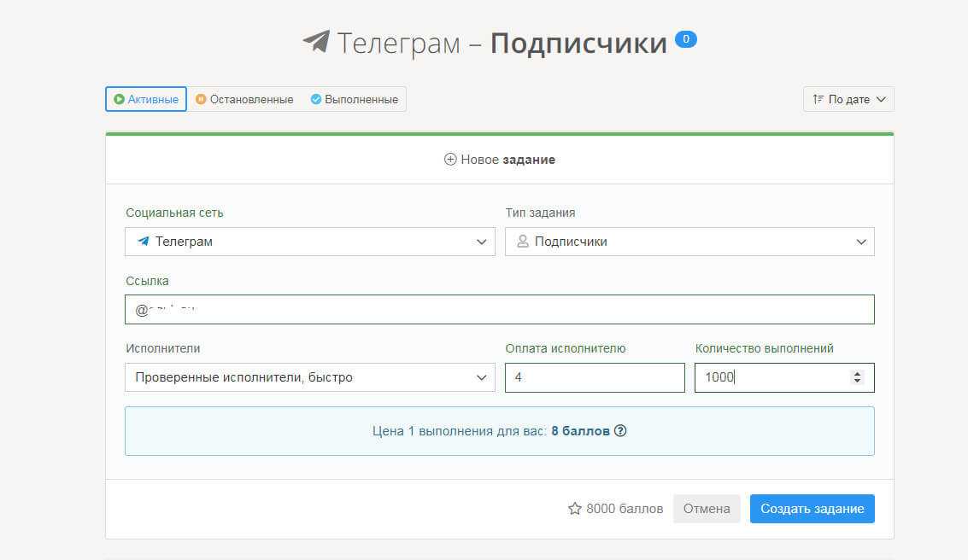The width and height of the screenshot is (968, 560).
Task: Click the green play icon on the Активные tab
Action: tap(119, 99)
